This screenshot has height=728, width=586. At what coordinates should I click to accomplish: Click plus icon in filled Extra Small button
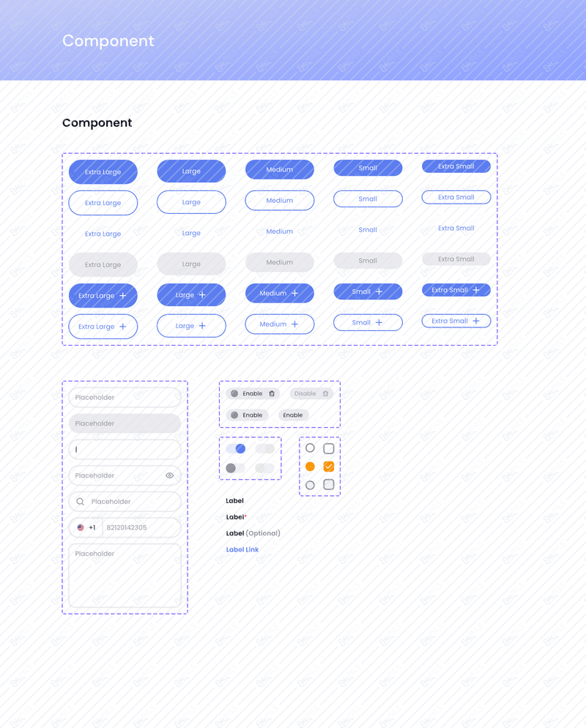[476, 290]
